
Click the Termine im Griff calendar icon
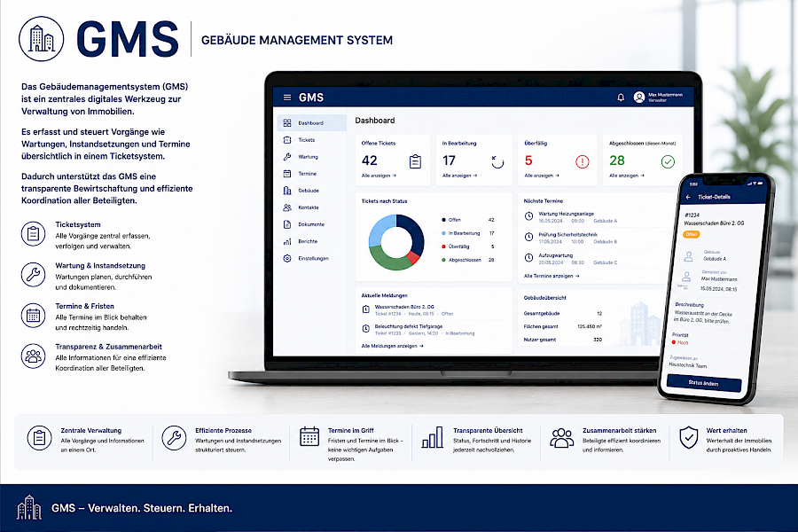point(309,436)
